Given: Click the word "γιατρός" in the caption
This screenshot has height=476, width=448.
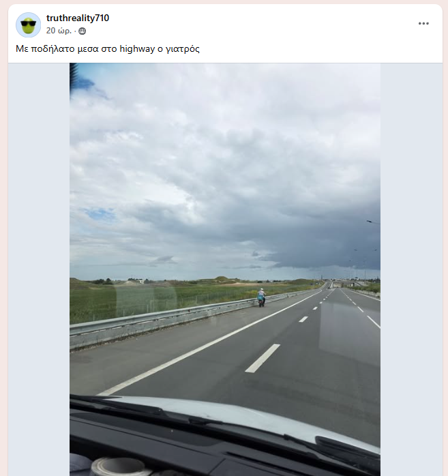Looking at the screenshot, I should (x=183, y=49).
